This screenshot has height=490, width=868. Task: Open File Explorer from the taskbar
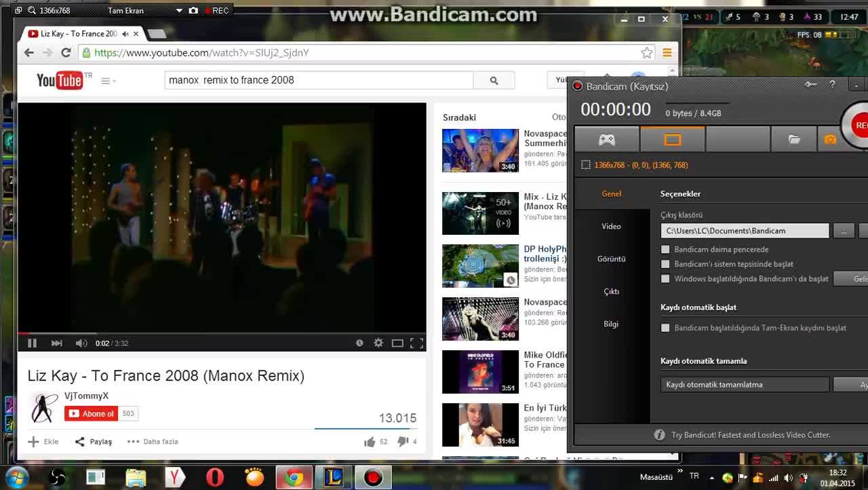(136, 478)
